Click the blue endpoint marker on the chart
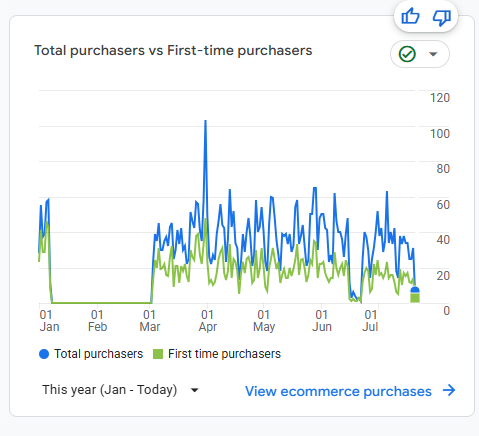The image size is (479, 436). (415, 290)
